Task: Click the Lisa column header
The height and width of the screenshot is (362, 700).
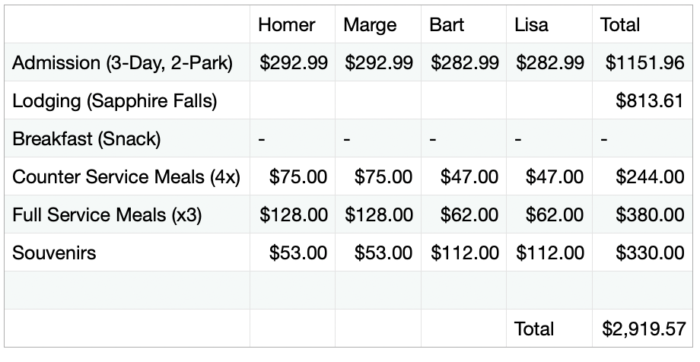Action: (x=549, y=24)
